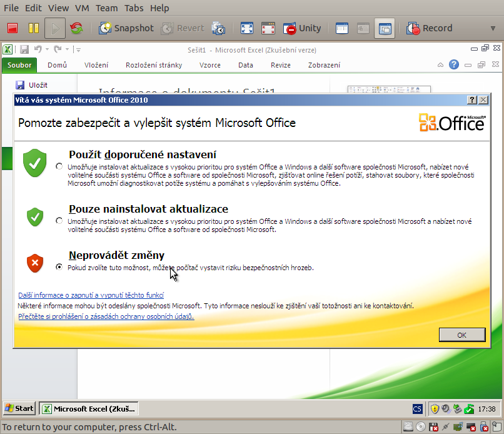Open the Windows Start menu
Image resolution: width=504 pixels, height=434 pixels.
(x=19, y=408)
